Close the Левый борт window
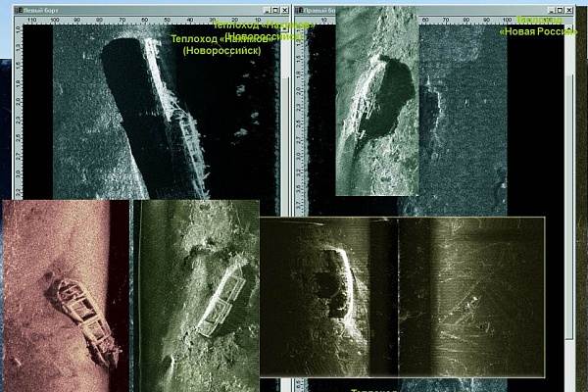 click(x=285, y=11)
